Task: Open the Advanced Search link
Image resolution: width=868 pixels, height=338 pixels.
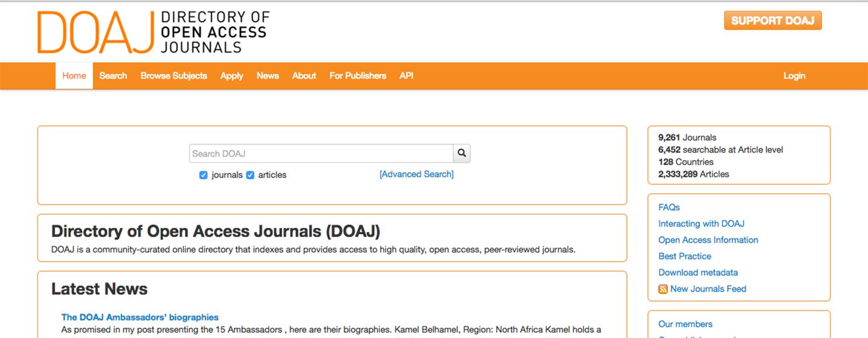Action: pos(417,174)
